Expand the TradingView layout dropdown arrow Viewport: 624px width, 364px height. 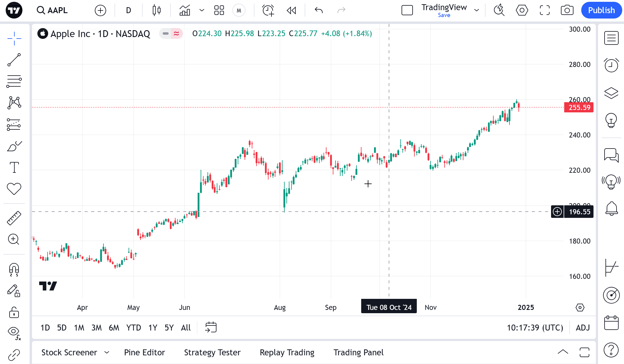click(x=477, y=10)
